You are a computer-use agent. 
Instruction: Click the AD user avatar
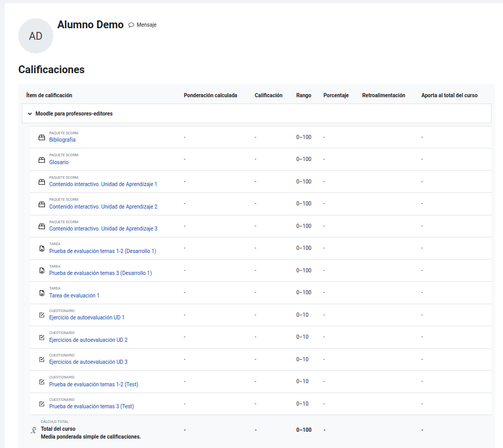click(x=36, y=36)
